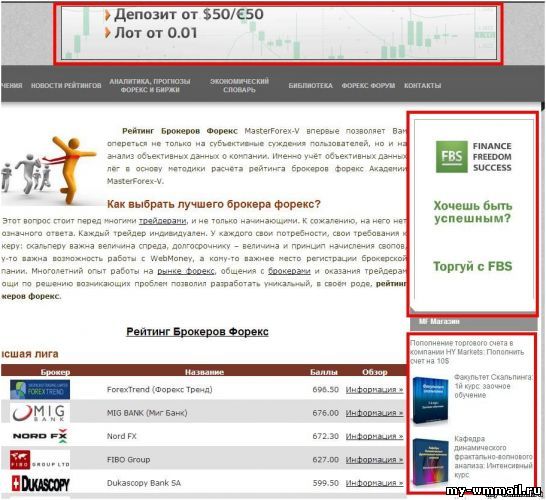546x500 pixels.
Task: Click the FIBO Group name cell
Action: pyautogui.click(x=128, y=460)
